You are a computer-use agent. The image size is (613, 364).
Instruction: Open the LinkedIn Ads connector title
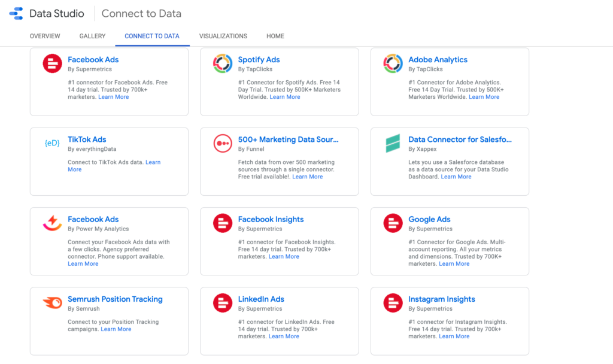[261, 299]
